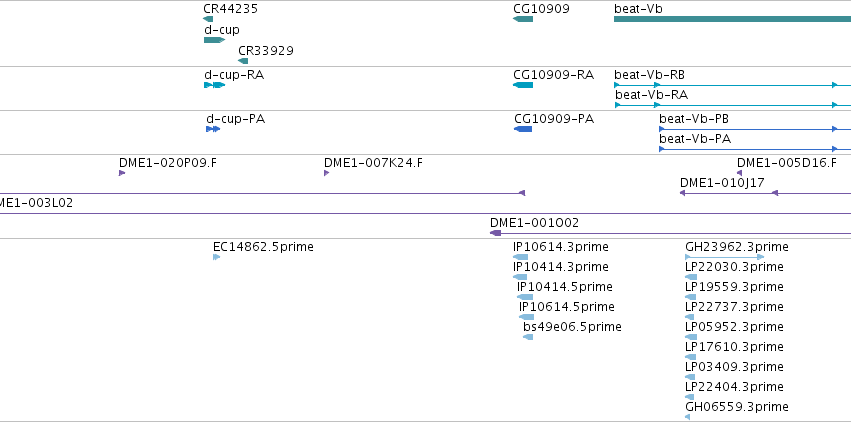851x422 pixels.
Task: Select the IP10614.3prime EST glyph
Action: click(520, 257)
